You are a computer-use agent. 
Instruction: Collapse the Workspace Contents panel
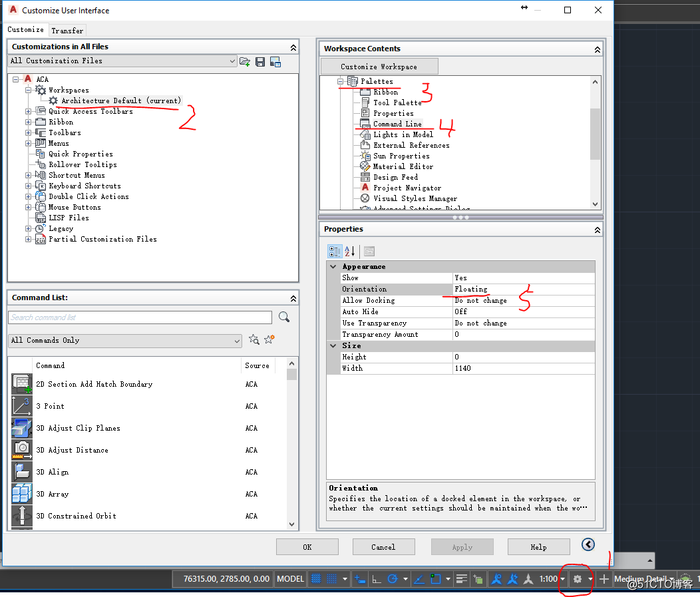pos(598,49)
